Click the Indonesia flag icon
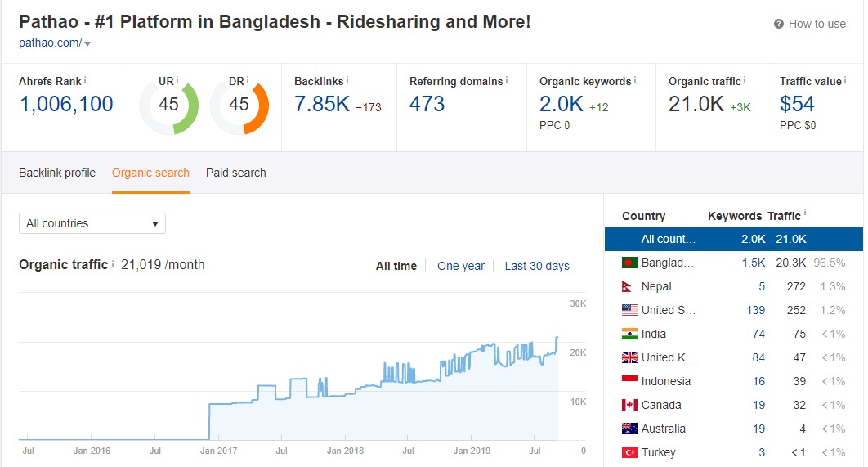Screen dimensions: 868x467 (x=629, y=380)
